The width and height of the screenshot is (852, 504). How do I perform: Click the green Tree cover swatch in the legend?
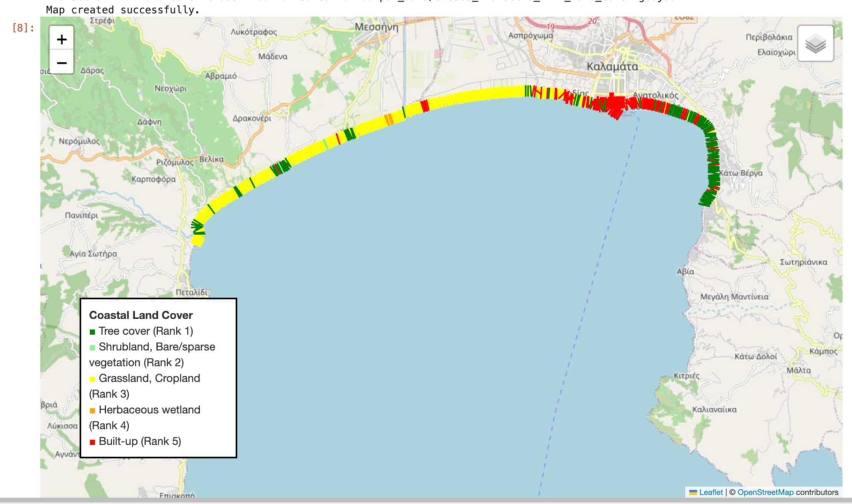tap(93, 331)
